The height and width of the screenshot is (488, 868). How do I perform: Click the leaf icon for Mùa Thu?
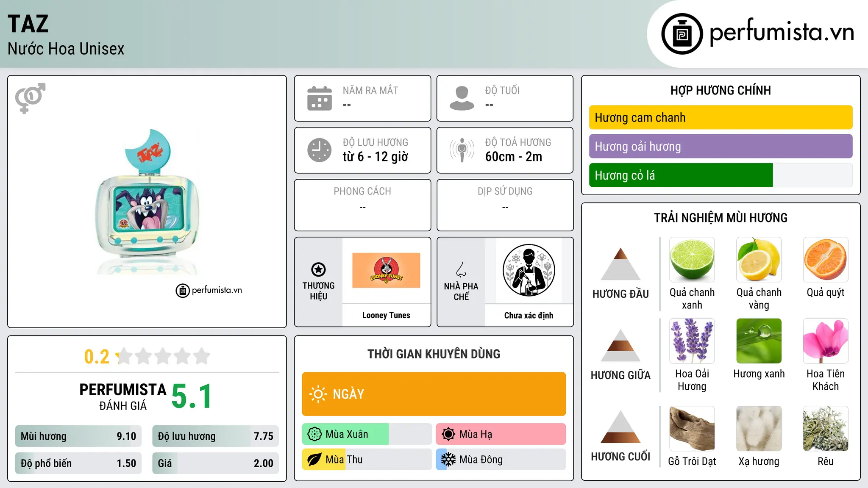point(314,460)
